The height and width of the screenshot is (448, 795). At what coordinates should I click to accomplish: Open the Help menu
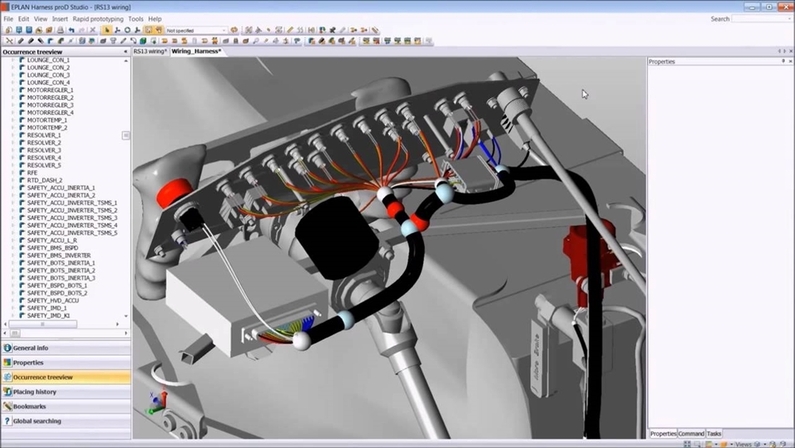coord(155,19)
